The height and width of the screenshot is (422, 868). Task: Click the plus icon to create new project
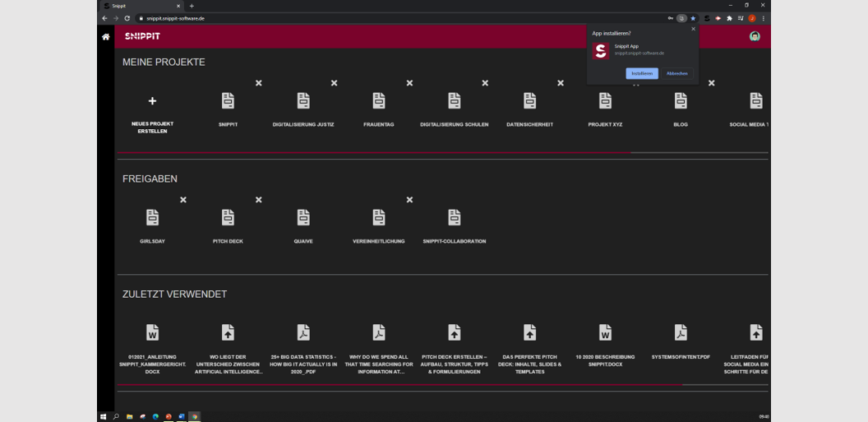(152, 101)
